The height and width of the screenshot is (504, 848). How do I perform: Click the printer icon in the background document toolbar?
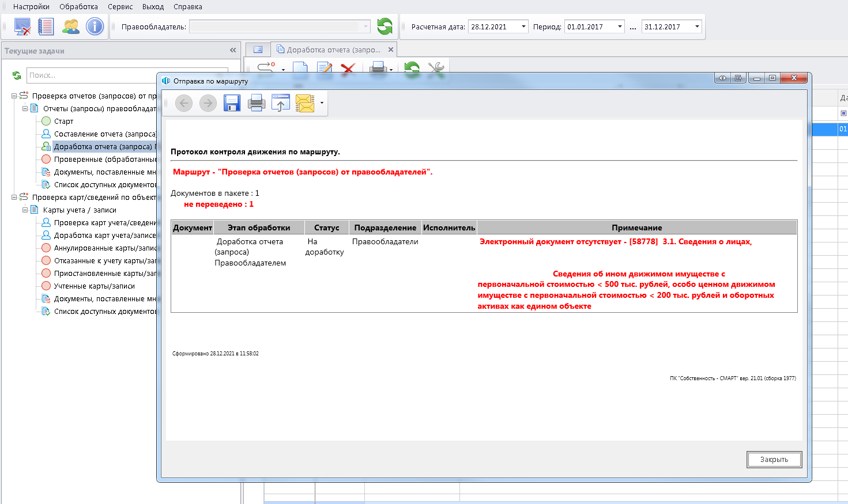point(378,69)
